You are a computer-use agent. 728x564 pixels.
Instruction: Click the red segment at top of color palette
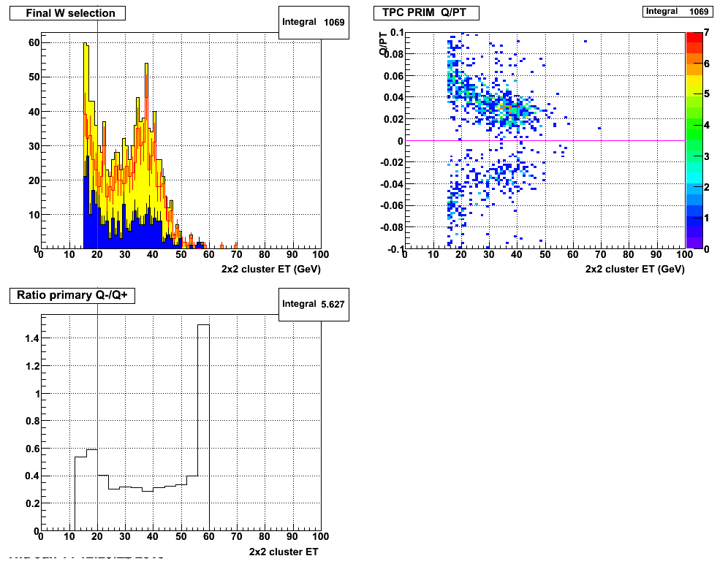[x=694, y=37]
